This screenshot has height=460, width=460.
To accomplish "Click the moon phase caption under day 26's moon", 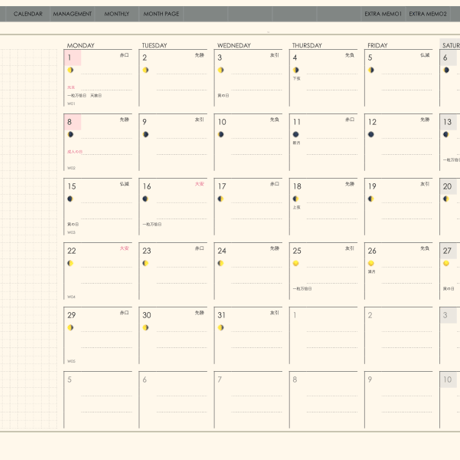I will coord(372,272).
